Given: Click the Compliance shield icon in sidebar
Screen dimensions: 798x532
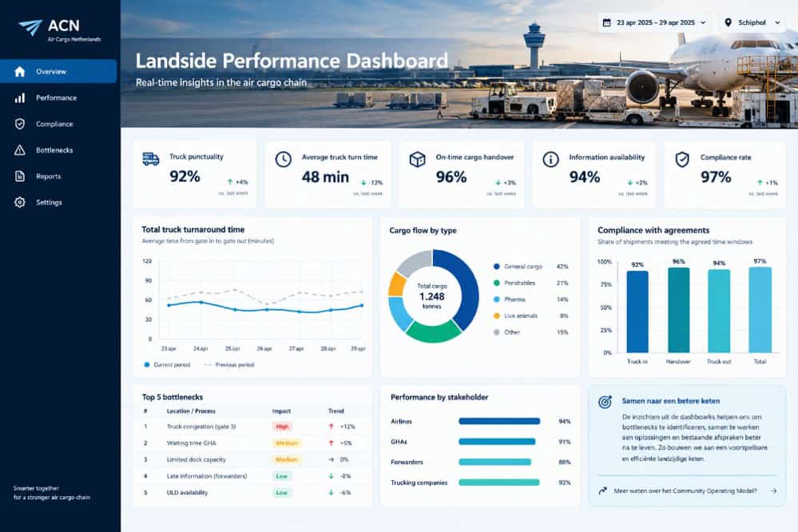Looking at the screenshot, I should (20, 124).
